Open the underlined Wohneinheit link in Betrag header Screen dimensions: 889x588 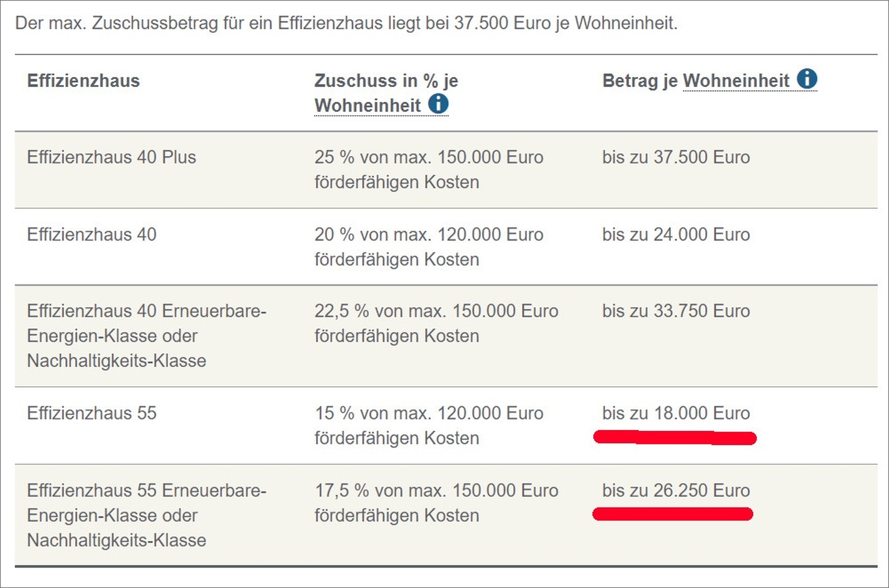coord(736,81)
